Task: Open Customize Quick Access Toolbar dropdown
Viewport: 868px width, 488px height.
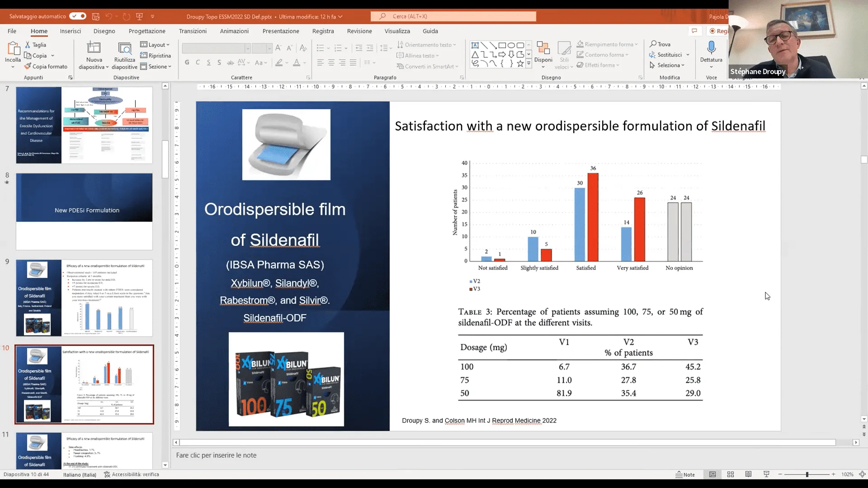Action: click(152, 16)
